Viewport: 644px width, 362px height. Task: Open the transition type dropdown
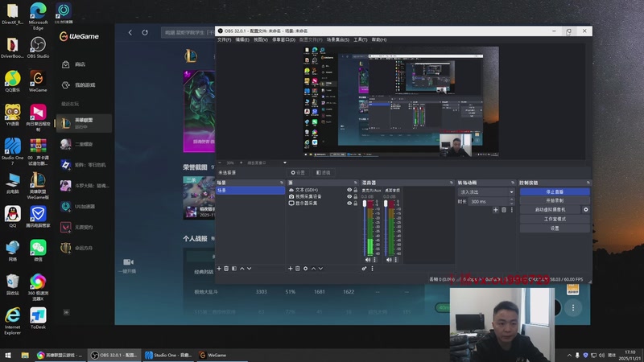pyautogui.click(x=486, y=192)
